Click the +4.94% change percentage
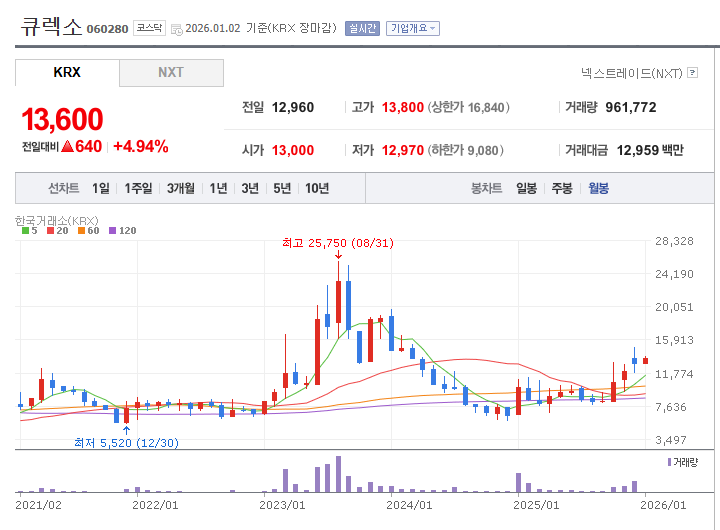The height and width of the screenshot is (530, 720). 141,147
